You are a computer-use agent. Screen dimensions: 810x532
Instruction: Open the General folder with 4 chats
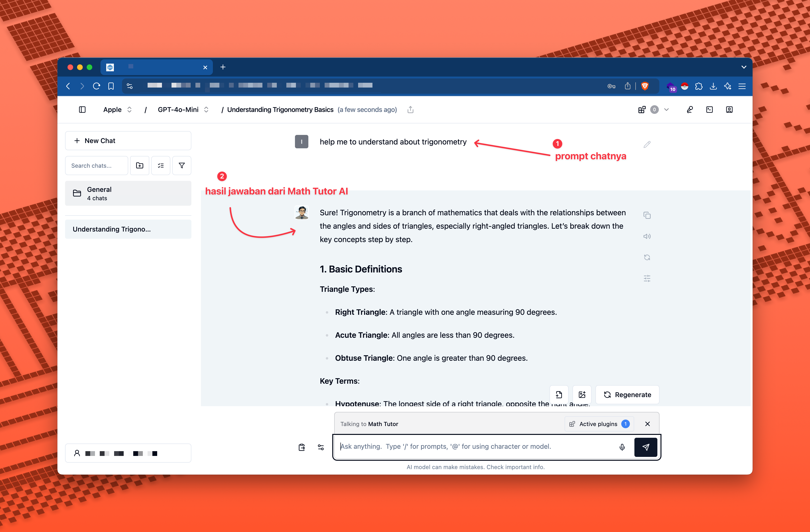[x=128, y=193]
